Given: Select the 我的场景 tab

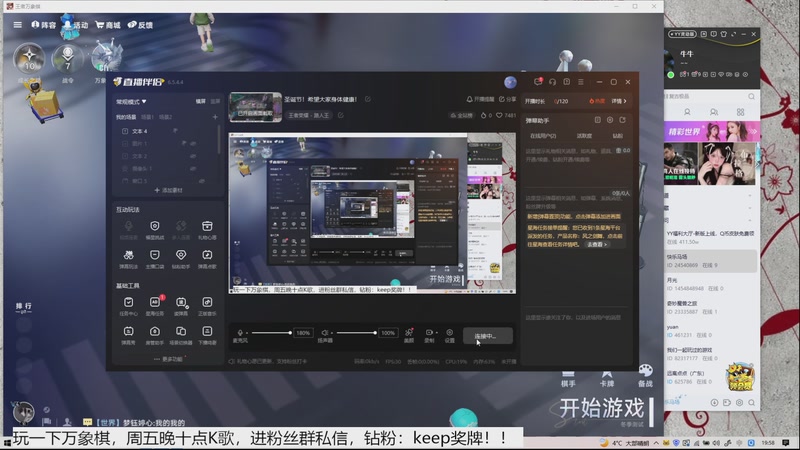Looking at the screenshot, I should (126, 117).
